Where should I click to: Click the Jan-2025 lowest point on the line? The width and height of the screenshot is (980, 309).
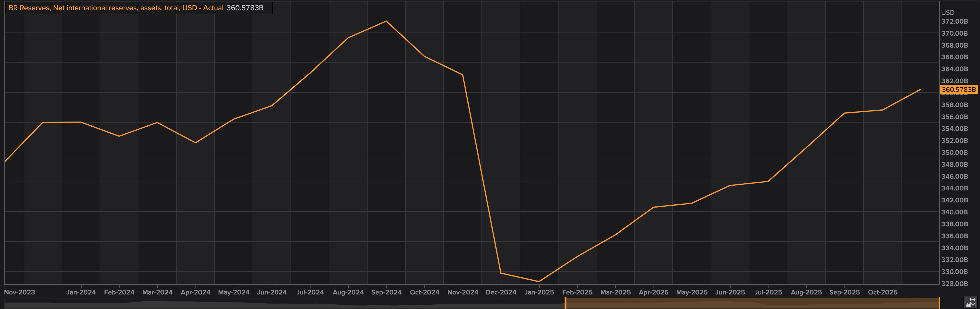[539, 282]
